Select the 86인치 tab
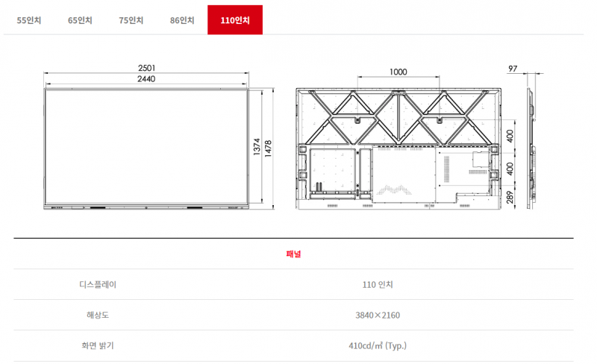597x364 pixels. pos(182,20)
